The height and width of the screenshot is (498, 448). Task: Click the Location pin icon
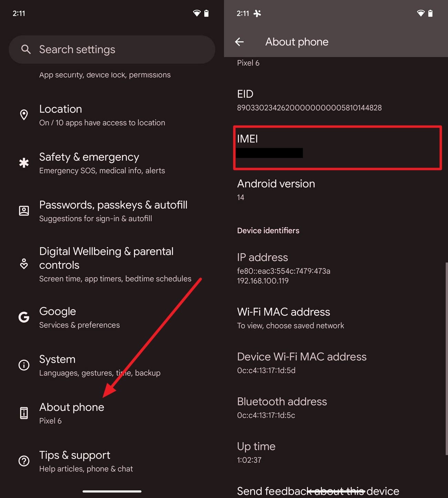tap(24, 115)
